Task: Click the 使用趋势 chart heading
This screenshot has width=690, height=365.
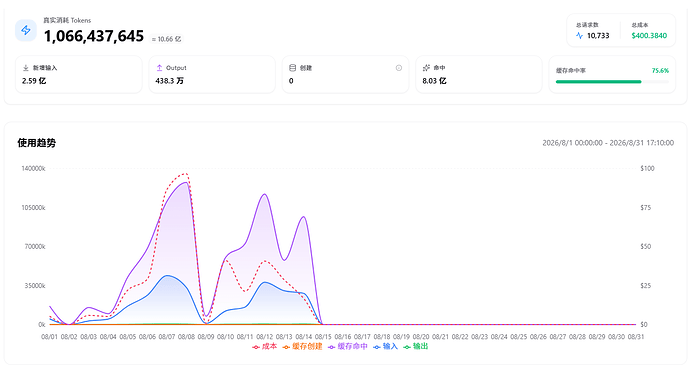Action: click(x=37, y=143)
